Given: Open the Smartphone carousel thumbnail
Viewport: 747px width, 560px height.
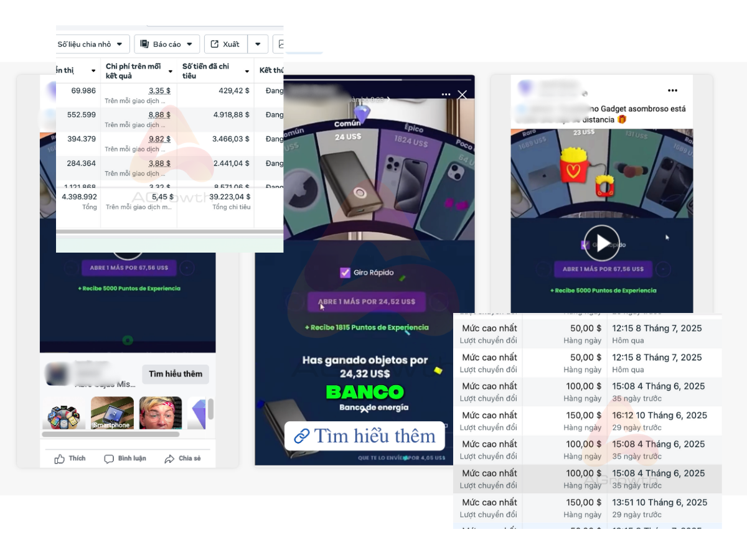Looking at the screenshot, I should [x=112, y=413].
